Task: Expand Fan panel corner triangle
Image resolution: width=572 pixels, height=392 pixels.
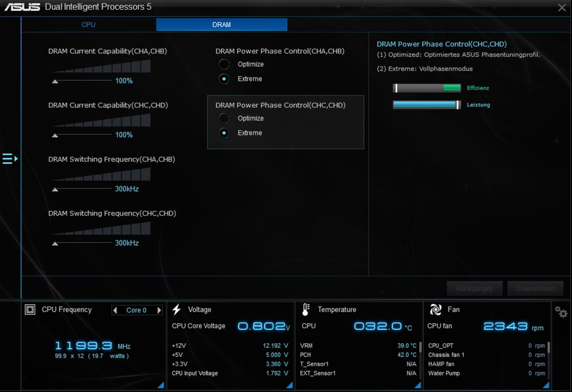Action: coord(546,385)
